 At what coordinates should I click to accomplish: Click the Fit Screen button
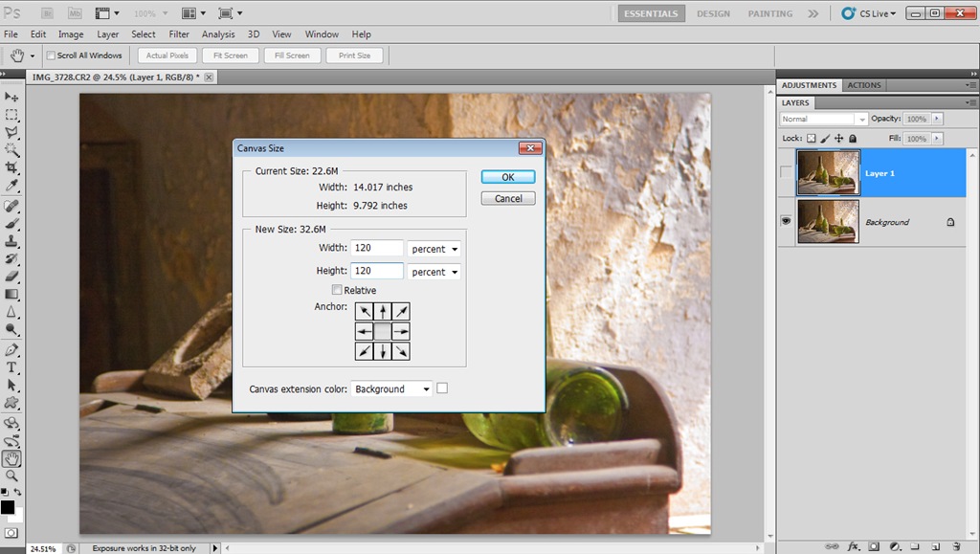230,55
